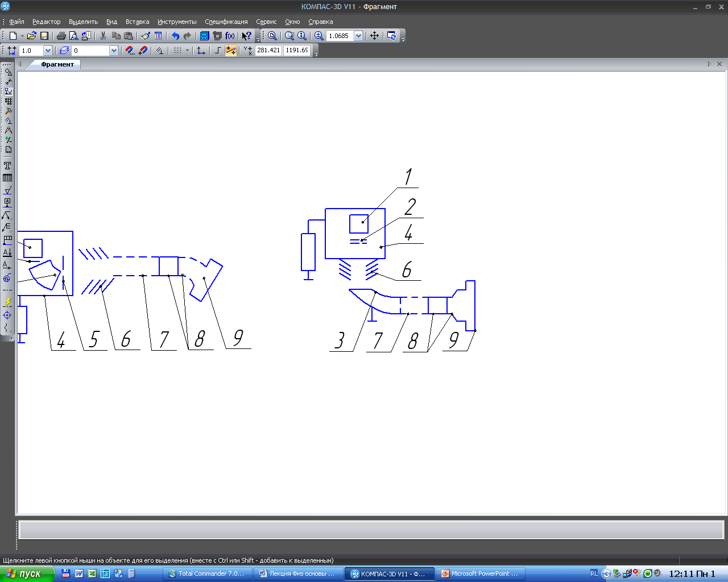Viewport: 728px width, 582px height.
Task: Click the Undo arrow
Action: 176,36
